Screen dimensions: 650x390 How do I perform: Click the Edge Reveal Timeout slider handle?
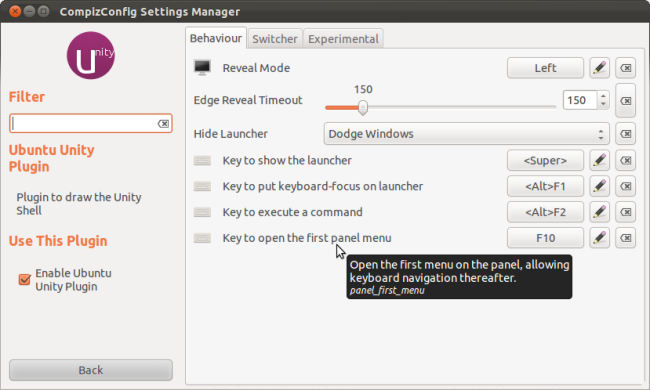(x=363, y=108)
